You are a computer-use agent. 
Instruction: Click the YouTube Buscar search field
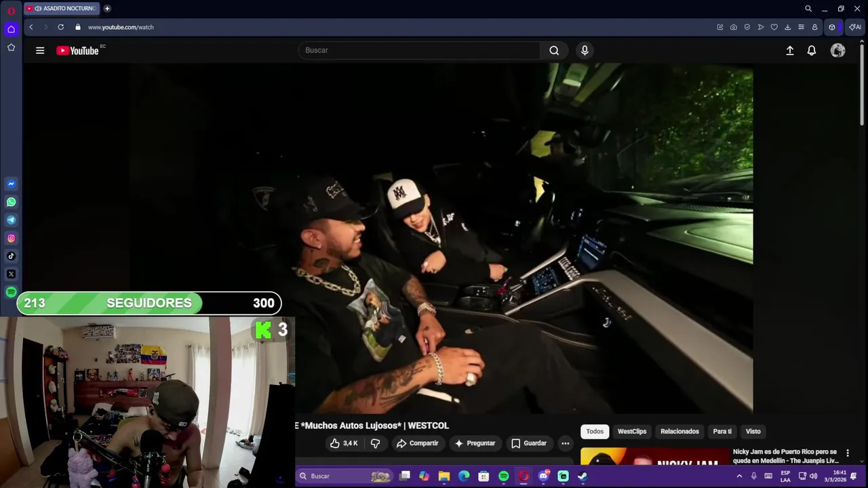(419, 50)
